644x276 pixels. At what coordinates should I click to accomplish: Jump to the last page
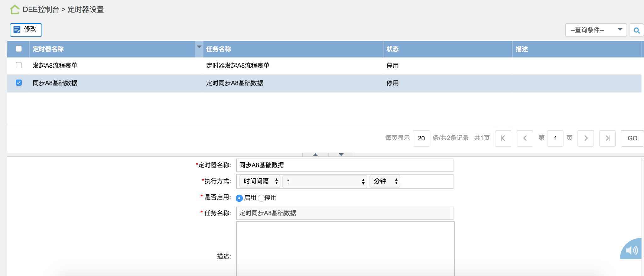pyautogui.click(x=607, y=138)
